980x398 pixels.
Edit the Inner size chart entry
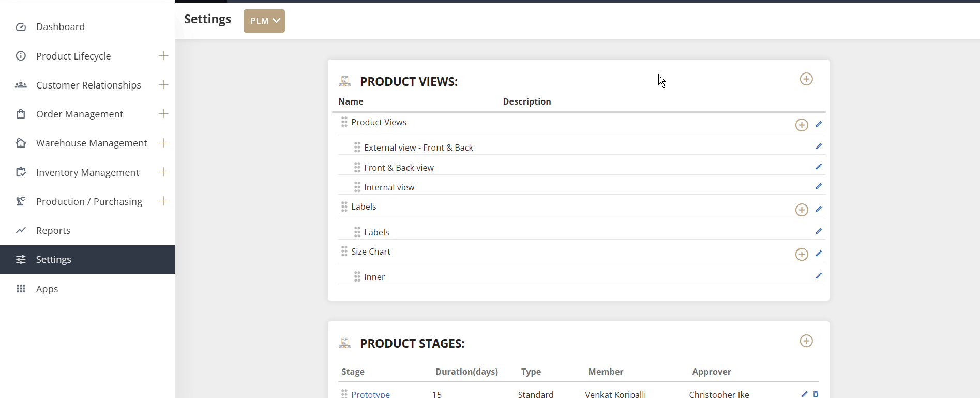818,276
